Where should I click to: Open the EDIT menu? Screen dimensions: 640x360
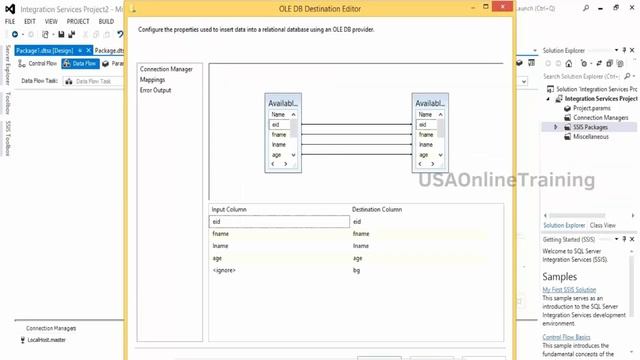coord(30,21)
